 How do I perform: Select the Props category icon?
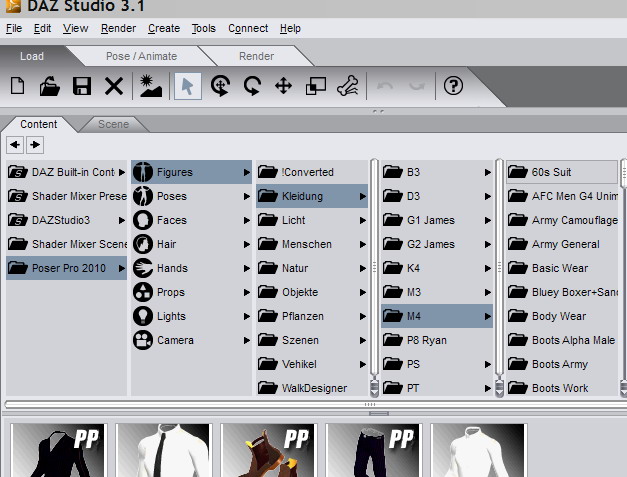tap(143, 292)
